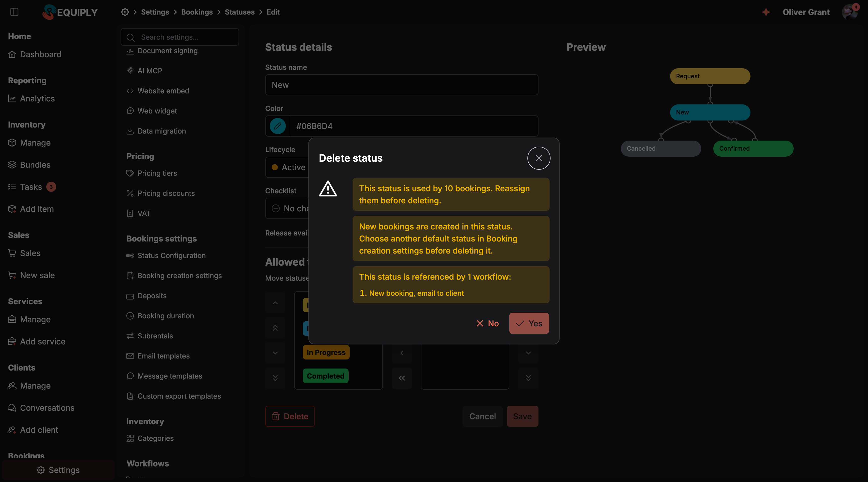
Task: Click the Delete status button
Action: coord(290,416)
